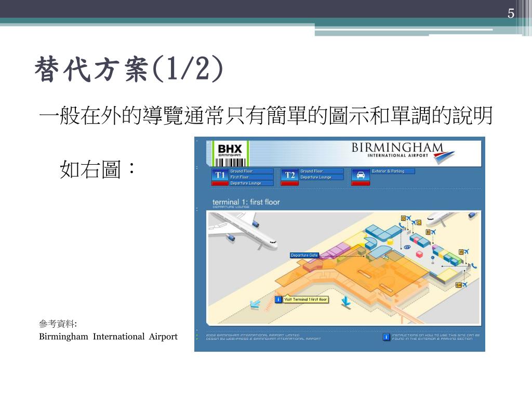Click the slide title 替代方案(1/2)
Screen dimensions: 532x399
[x=129, y=70]
